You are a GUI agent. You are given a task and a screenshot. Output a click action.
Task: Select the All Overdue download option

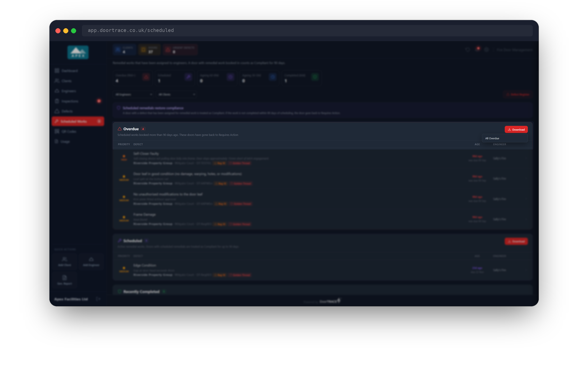(505, 138)
